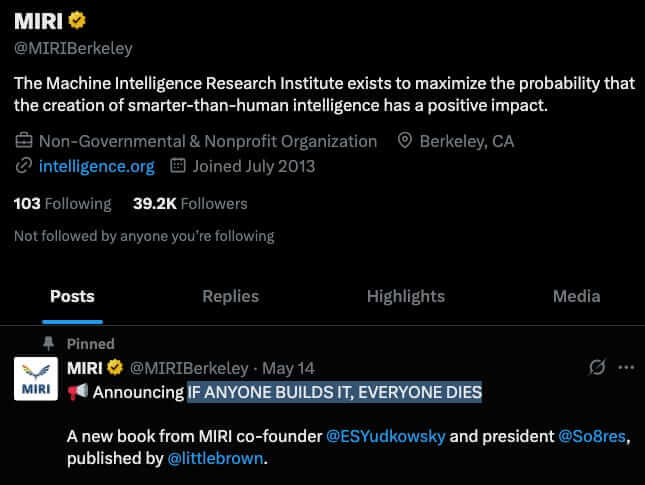Open the three-dot more menu on pinned post
This screenshot has height=485, width=645.
click(x=626, y=367)
